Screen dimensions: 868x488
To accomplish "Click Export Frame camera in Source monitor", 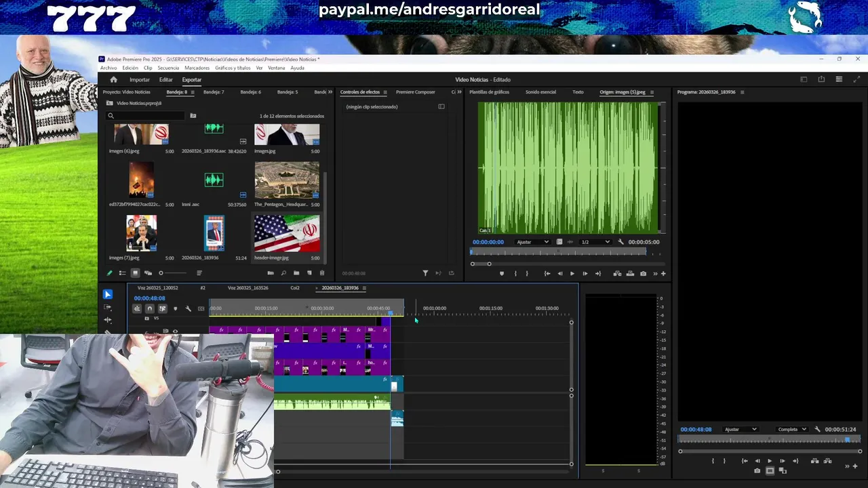I will point(643,274).
